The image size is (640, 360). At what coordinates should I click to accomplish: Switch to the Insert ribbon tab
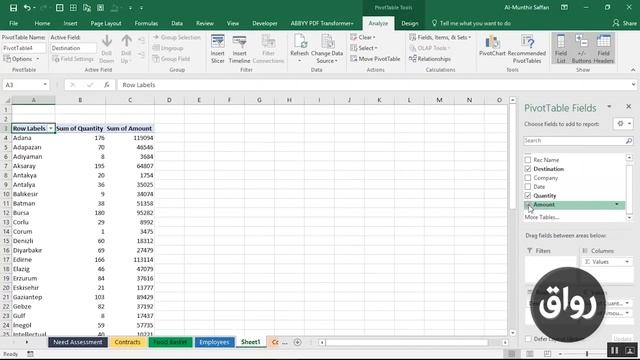coord(70,23)
